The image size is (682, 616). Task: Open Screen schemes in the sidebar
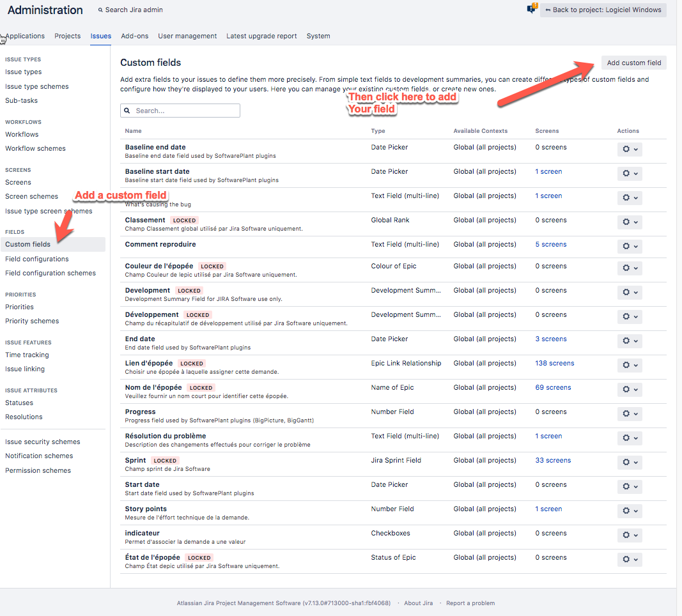coord(31,197)
